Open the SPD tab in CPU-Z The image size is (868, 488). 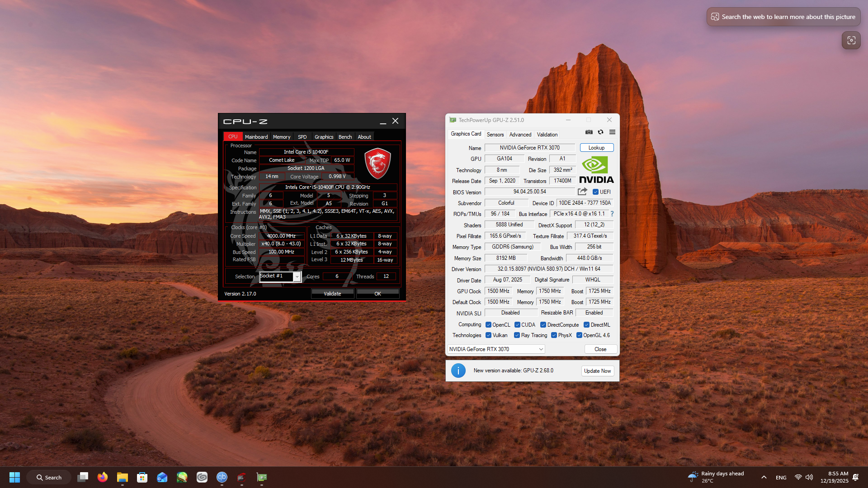[x=302, y=137]
